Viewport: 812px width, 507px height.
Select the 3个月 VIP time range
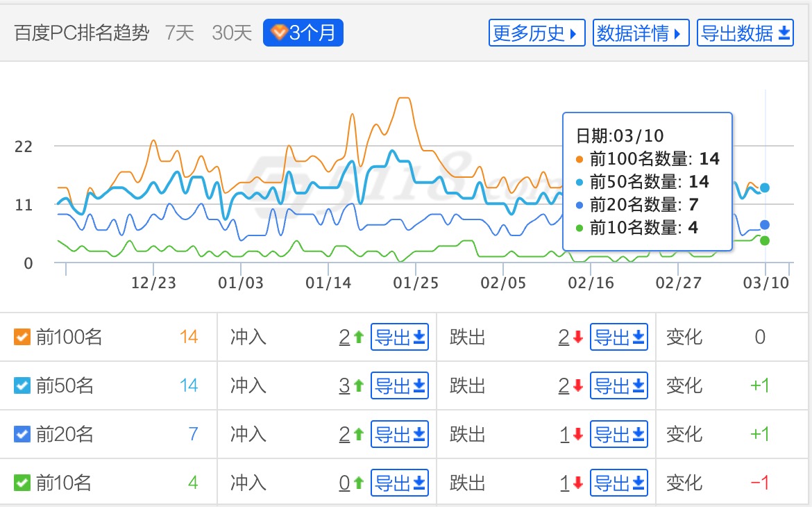point(303,33)
